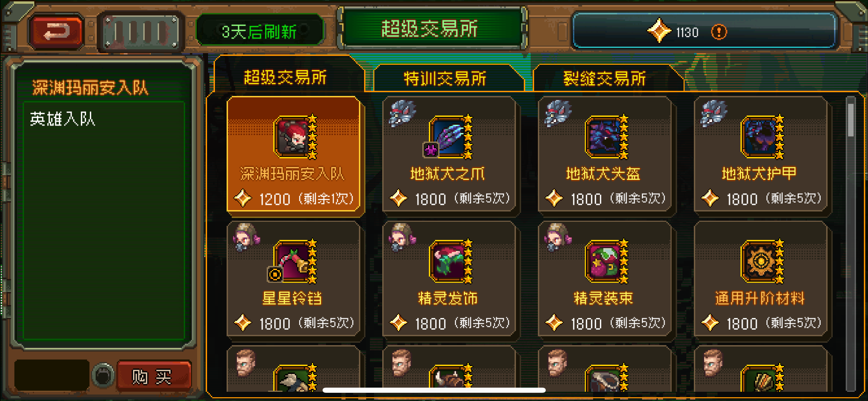Tap the gold diamond currency icon at top

pos(659,32)
